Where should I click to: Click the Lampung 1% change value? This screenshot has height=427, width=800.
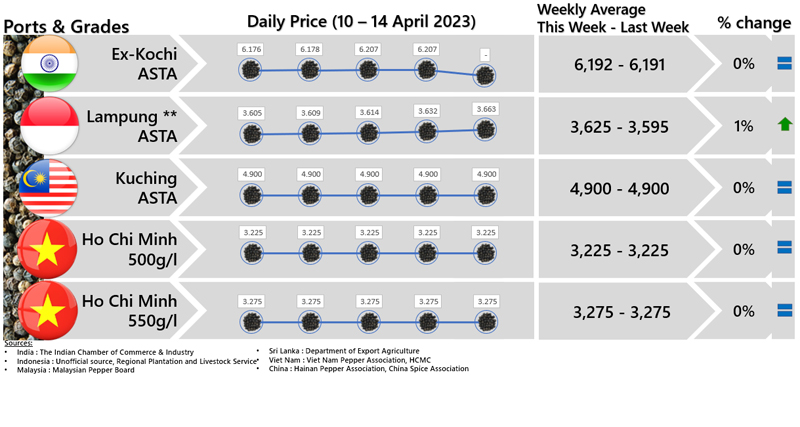click(x=742, y=127)
